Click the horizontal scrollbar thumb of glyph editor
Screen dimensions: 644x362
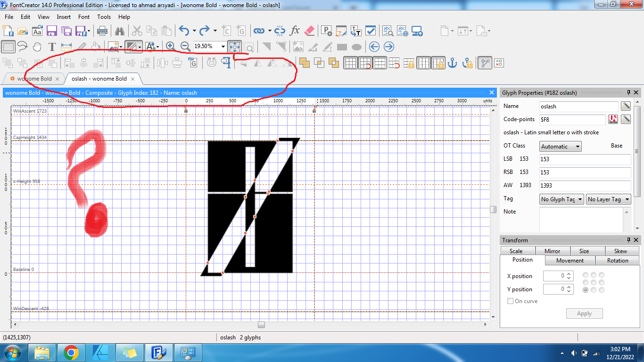pyautogui.click(x=261, y=325)
